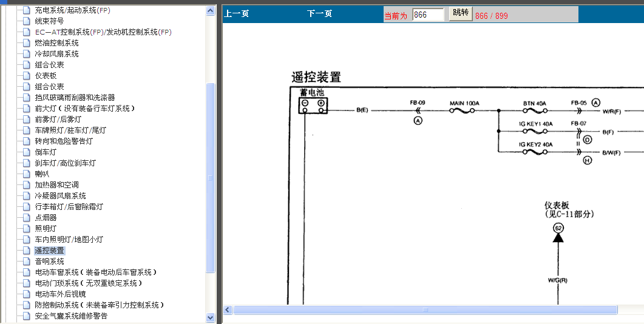
Task: Select 照明灯 entry
Action: (x=46, y=229)
